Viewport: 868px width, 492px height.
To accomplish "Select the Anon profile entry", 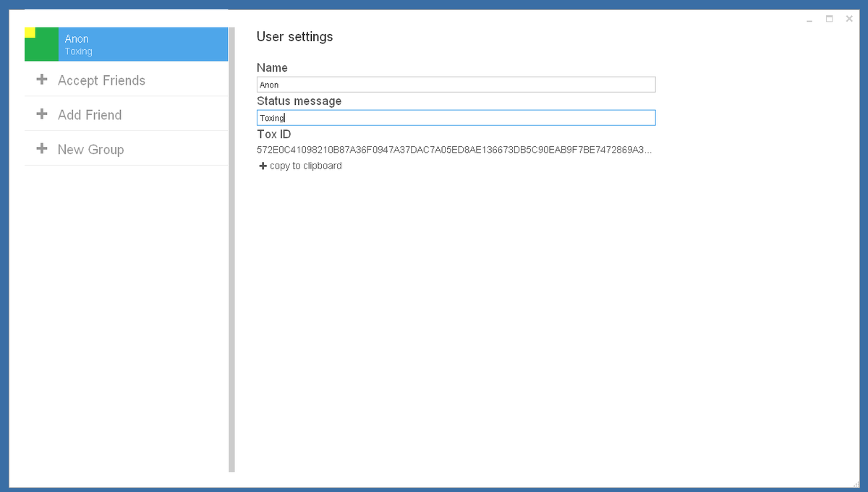I will pos(126,44).
